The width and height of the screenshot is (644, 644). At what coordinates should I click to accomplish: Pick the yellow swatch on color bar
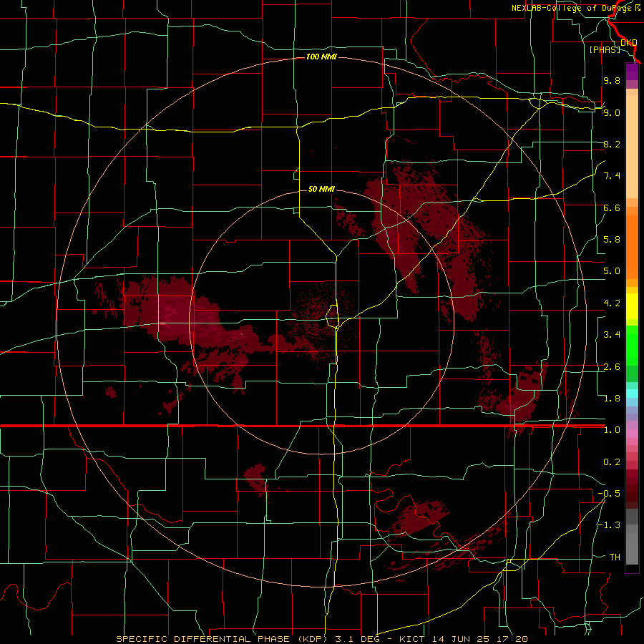(x=632, y=306)
